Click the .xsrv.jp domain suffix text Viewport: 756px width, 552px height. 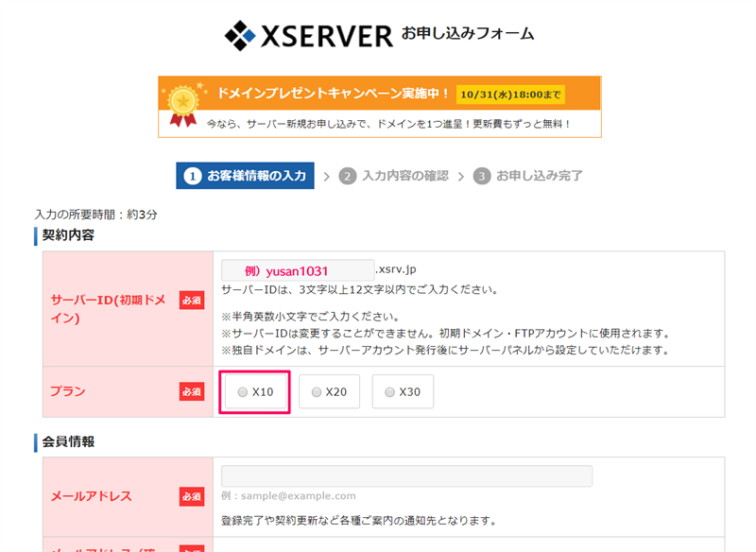coord(395,269)
